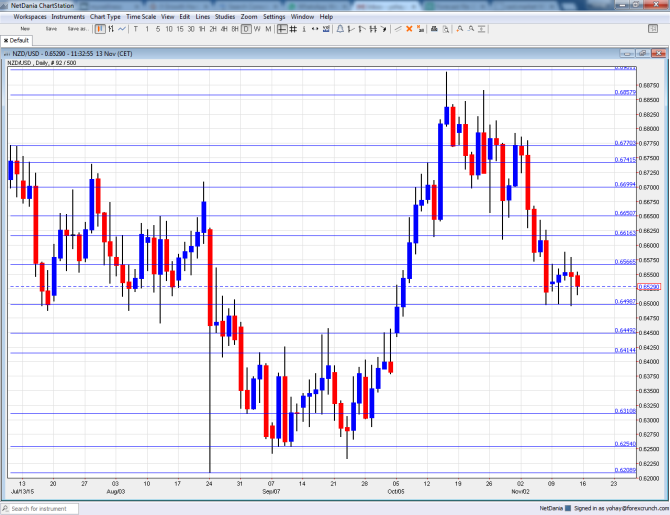Click the orange X delete icon
Screen dimensions: 670x515
(409, 29)
